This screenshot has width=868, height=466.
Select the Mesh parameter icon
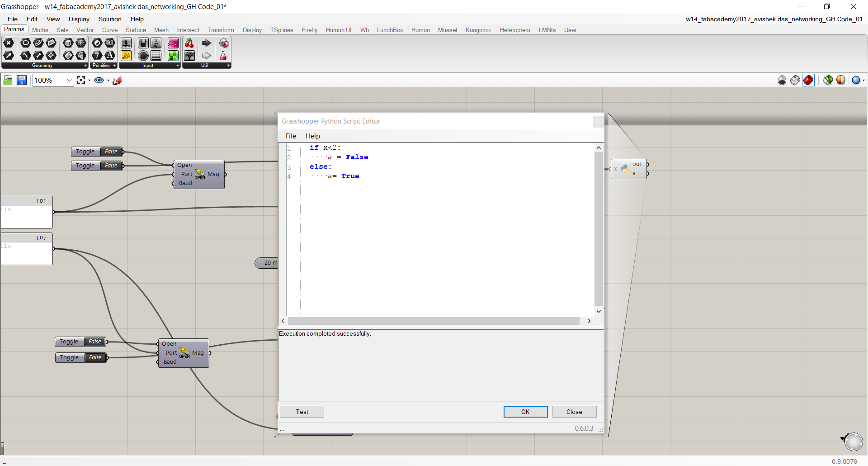(x=81, y=43)
